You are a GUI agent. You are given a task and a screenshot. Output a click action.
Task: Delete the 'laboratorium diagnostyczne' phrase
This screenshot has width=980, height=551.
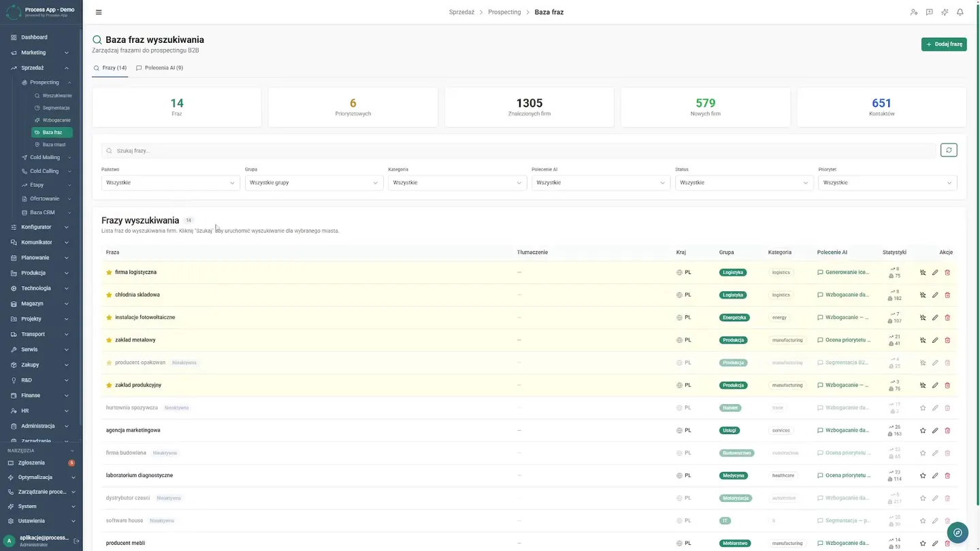click(x=947, y=475)
